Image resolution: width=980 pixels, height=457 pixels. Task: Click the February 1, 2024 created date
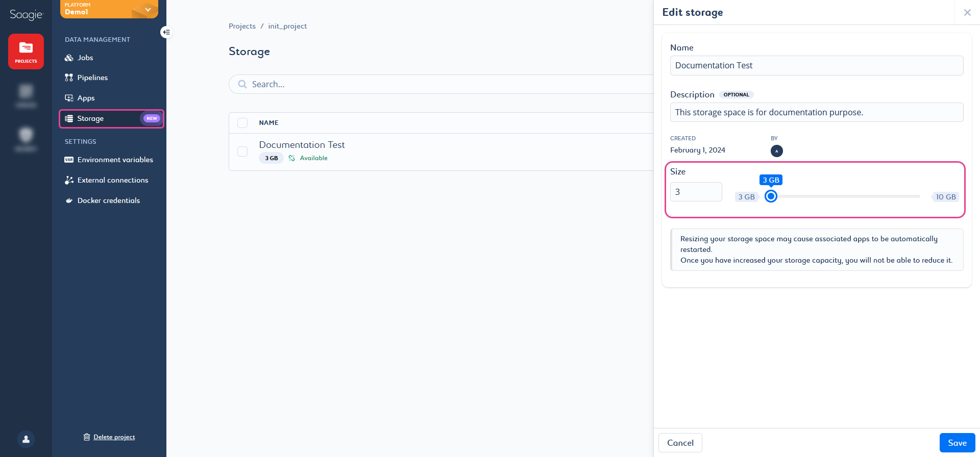click(698, 150)
